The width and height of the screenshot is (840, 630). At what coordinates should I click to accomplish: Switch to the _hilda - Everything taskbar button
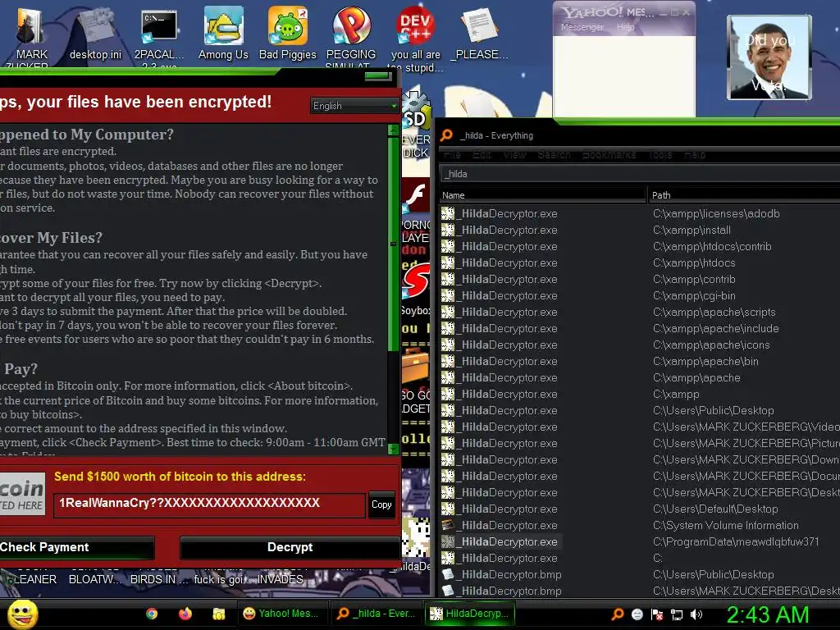pos(376,614)
